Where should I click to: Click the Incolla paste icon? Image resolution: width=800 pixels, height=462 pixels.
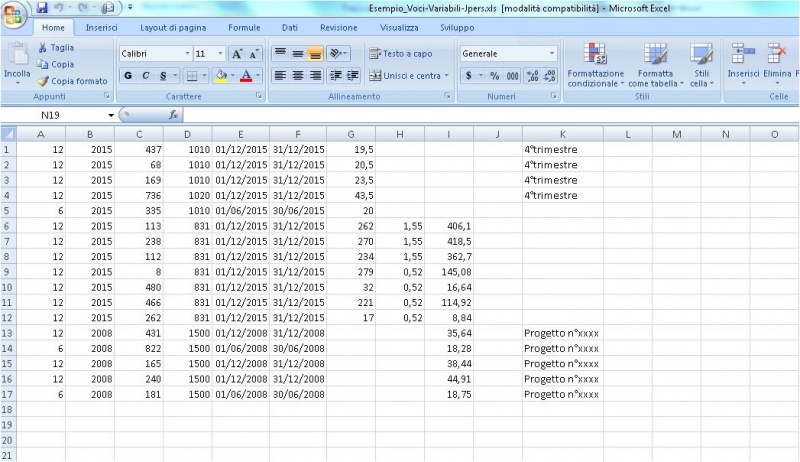[17, 56]
